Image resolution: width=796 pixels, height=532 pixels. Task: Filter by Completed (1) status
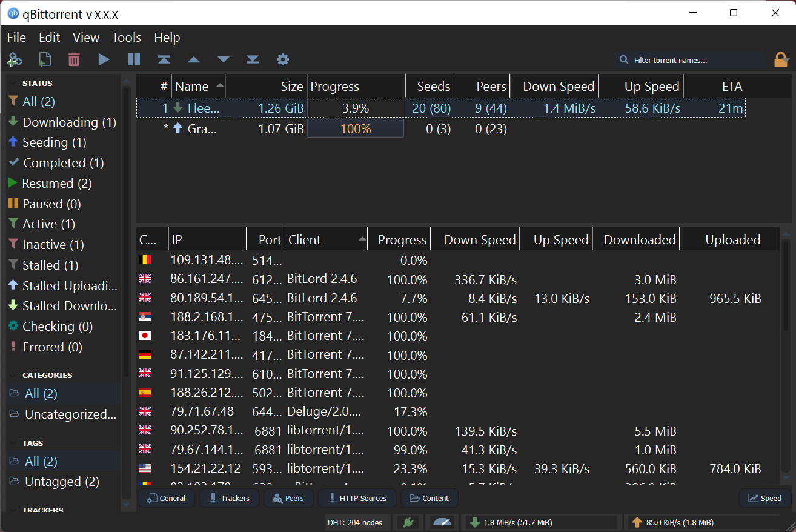[x=64, y=163]
